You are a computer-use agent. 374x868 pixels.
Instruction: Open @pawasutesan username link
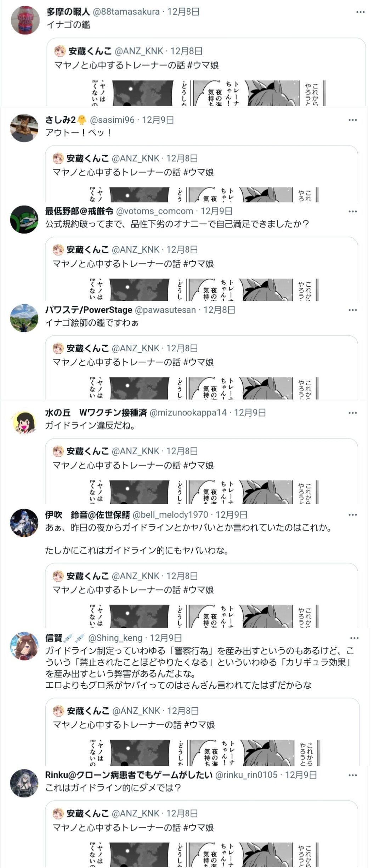(x=165, y=310)
